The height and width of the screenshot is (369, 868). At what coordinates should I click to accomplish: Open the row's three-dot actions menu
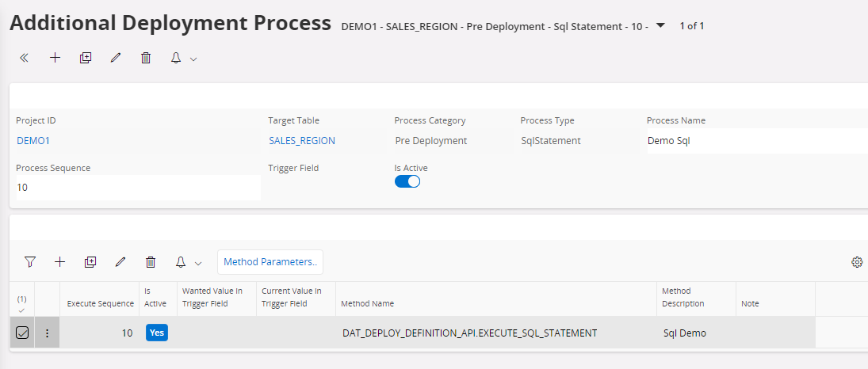(x=47, y=333)
